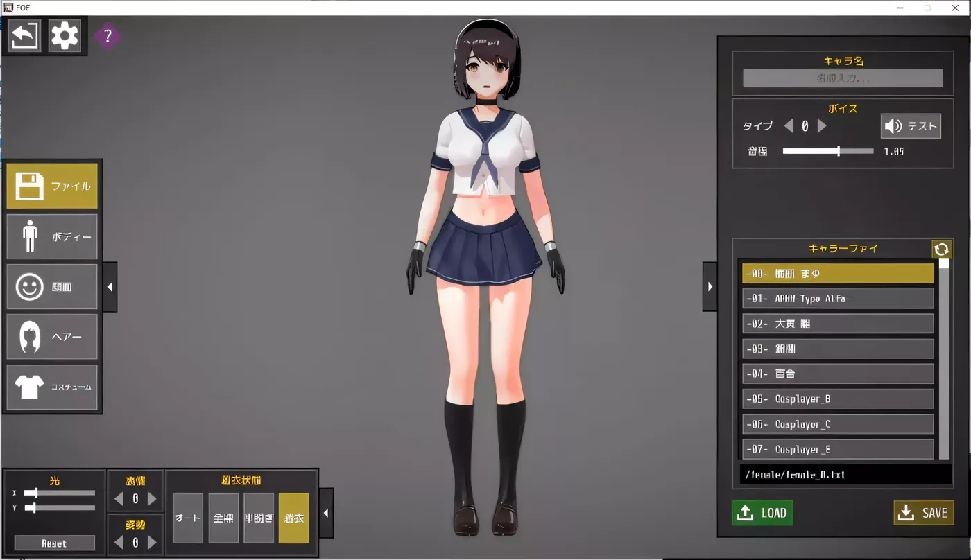Open the Hair (ヘアー) editor
Screen dimensions: 971x560
52,337
